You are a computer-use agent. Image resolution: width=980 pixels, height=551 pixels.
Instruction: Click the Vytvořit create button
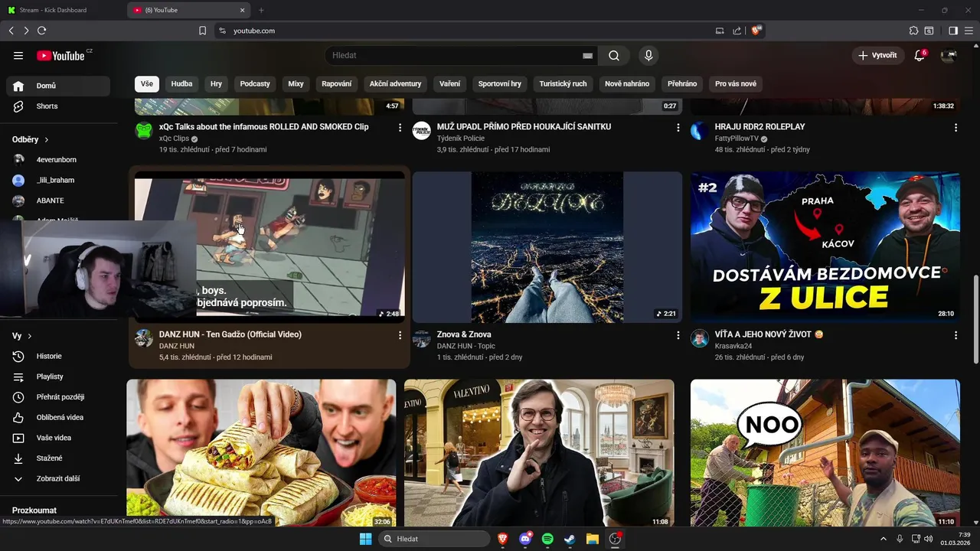coord(877,55)
